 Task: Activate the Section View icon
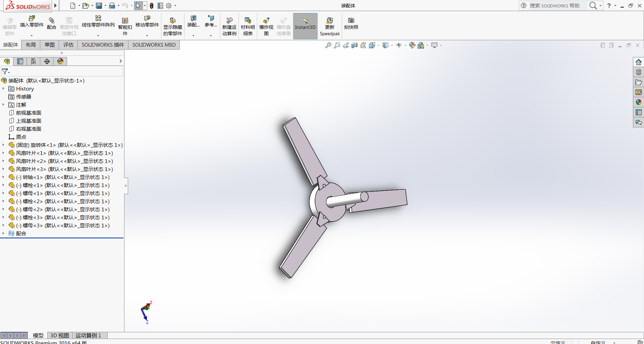[355, 45]
